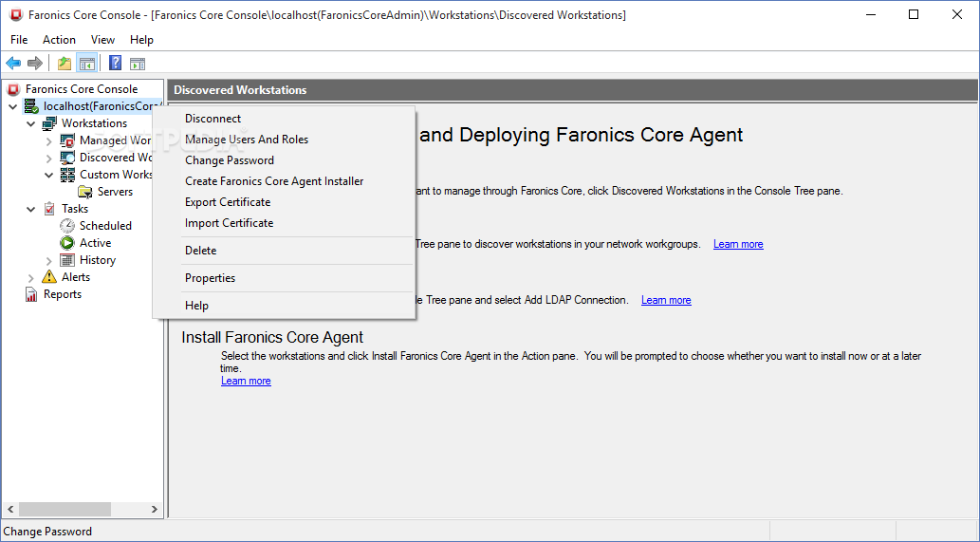The height and width of the screenshot is (542, 980).
Task: Click the Scheduled clock icon
Action: pos(67,226)
